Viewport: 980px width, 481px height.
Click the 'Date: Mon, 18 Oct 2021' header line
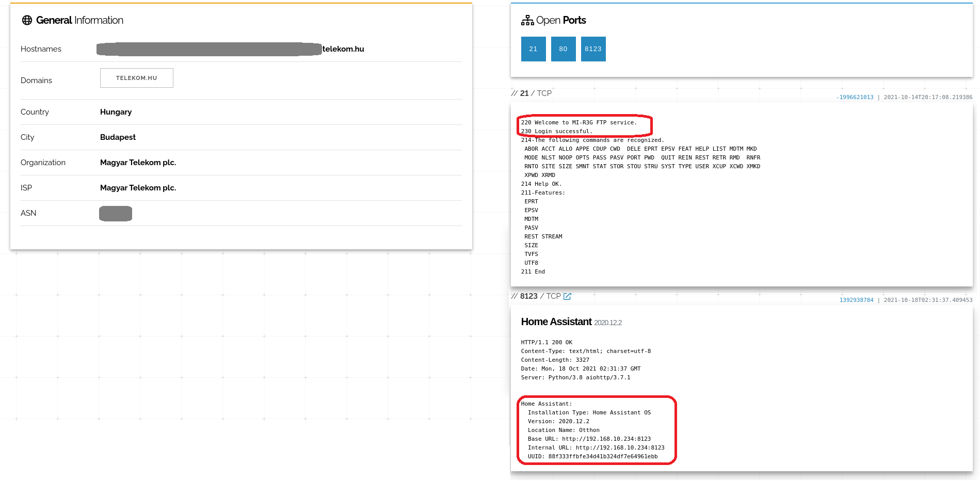(x=581, y=369)
